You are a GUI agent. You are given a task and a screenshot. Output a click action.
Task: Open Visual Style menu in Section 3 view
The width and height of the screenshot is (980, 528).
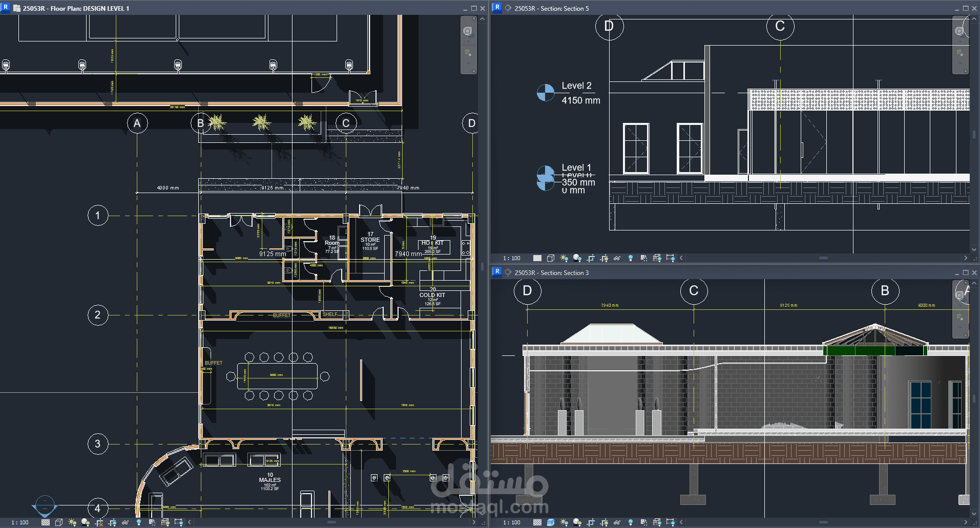pos(551,522)
